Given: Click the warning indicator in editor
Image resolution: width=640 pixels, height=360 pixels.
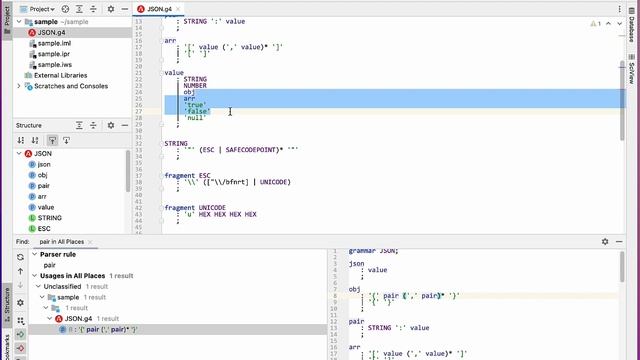Looking at the screenshot, I should 596,24.
